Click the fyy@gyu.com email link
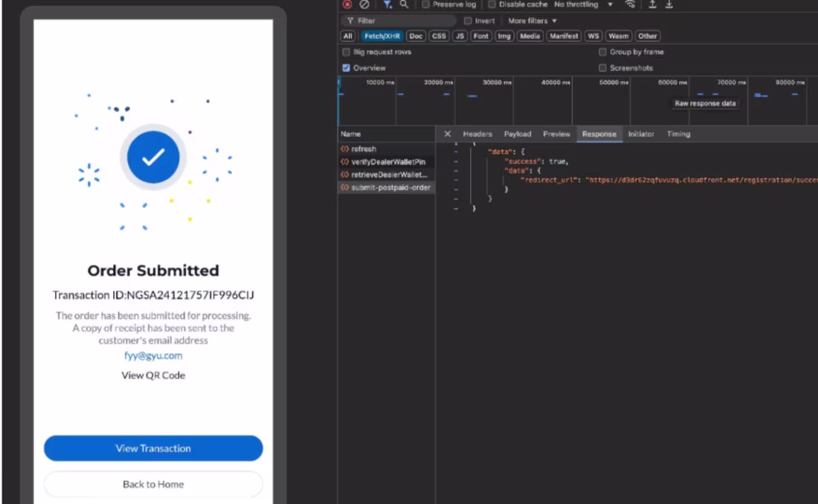The image size is (818, 504). coord(153,355)
